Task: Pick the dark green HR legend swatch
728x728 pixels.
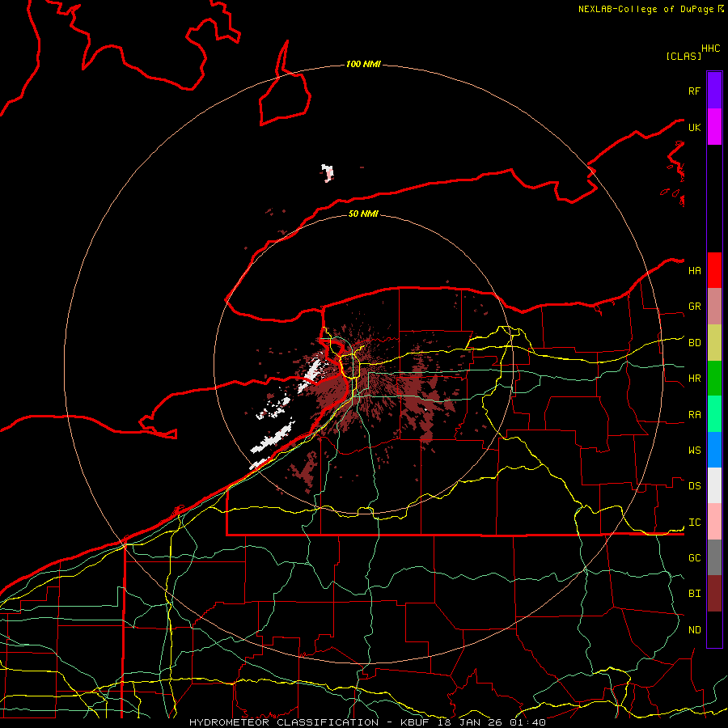Action: point(714,379)
